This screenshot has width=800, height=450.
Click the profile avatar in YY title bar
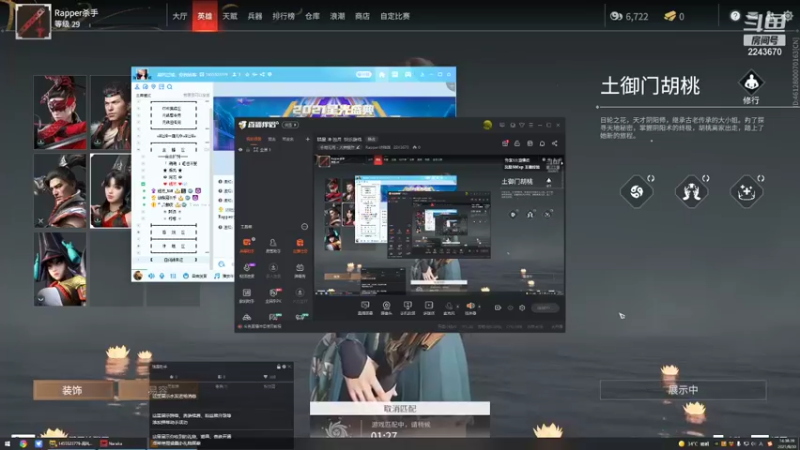(x=142, y=74)
